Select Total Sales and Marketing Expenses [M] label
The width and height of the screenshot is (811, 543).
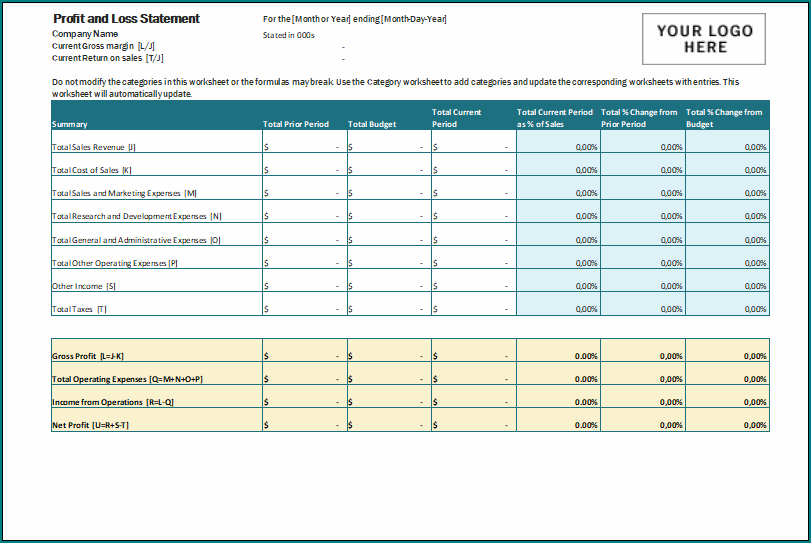(124, 193)
